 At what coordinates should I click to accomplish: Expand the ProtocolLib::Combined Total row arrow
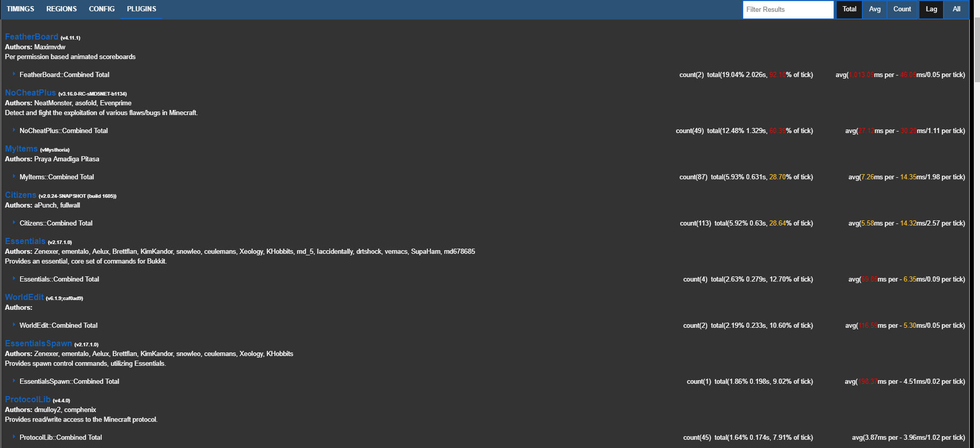coord(14,437)
